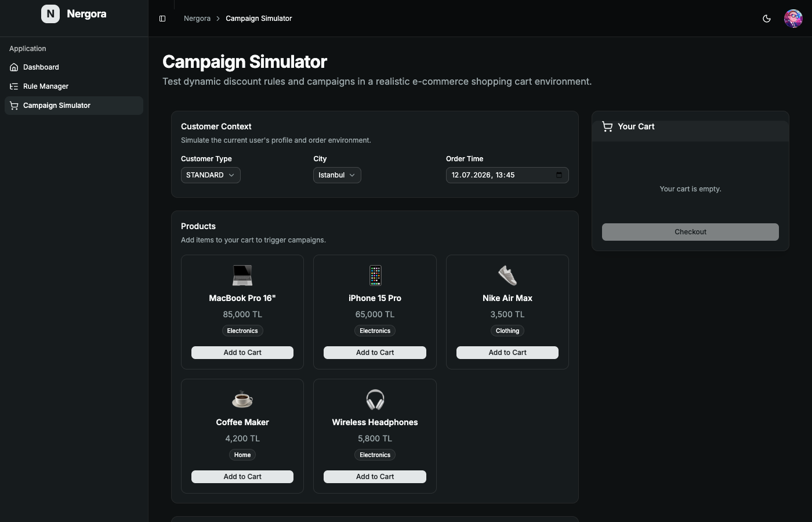Toggle the sidebar collapse icon
The height and width of the screenshot is (522, 812).
[162, 19]
